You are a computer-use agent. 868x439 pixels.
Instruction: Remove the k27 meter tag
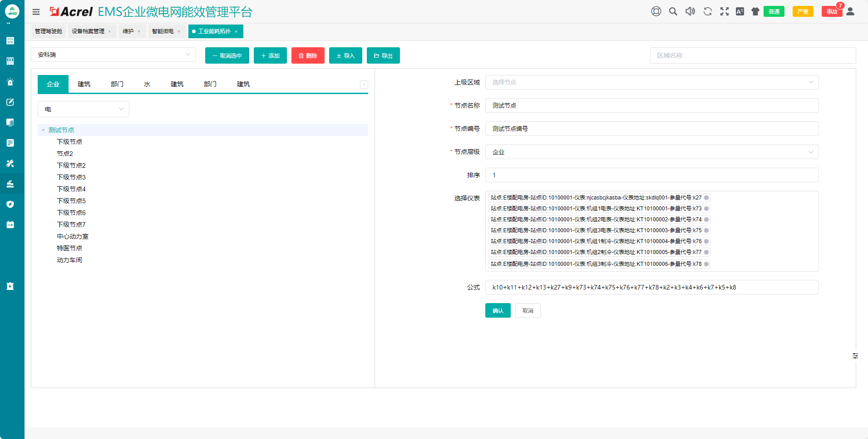pos(706,198)
